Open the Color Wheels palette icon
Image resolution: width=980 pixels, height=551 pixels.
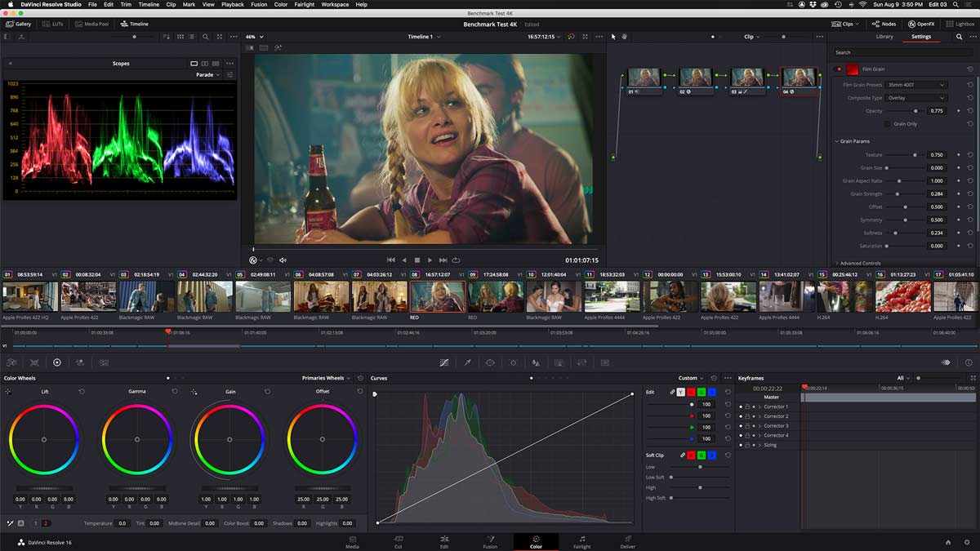coord(57,362)
